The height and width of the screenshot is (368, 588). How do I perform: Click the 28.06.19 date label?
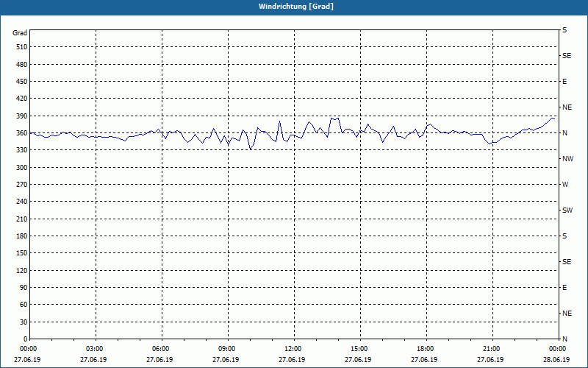pyautogui.click(x=556, y=360)
